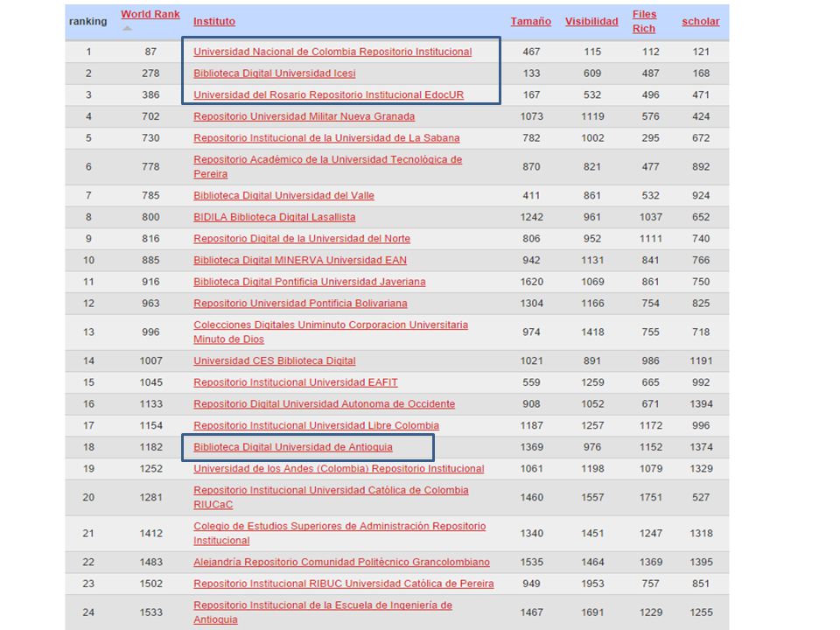Open Repositorio Institucional Universidad Libre Colombia

coord(316,425)
